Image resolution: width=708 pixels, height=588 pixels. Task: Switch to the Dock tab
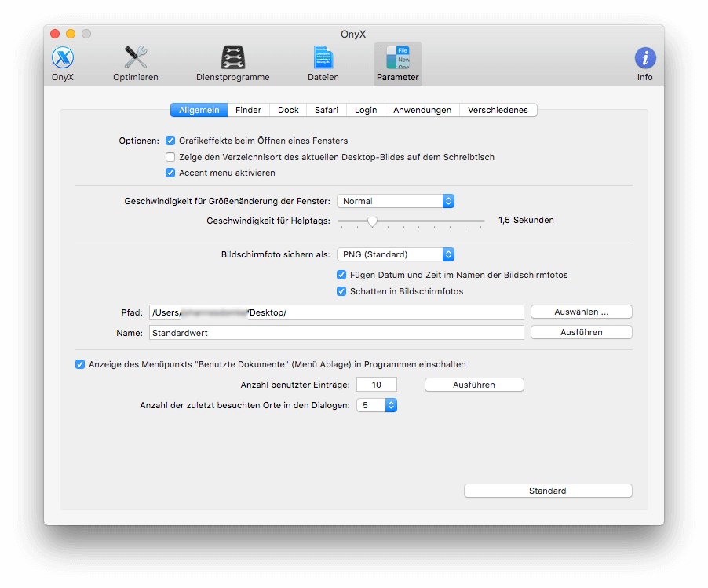coord(288,110)
